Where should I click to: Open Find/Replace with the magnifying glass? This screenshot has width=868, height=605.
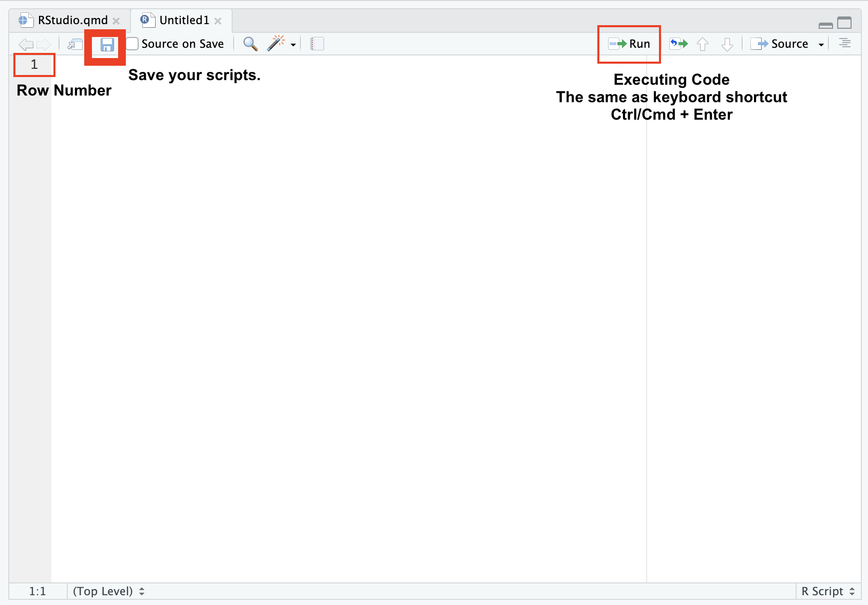[250, 44]
